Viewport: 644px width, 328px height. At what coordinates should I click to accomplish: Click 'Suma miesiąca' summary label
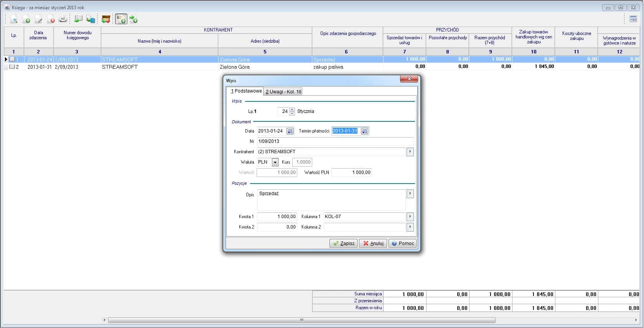pyautogui.click(x=368, y=294)
